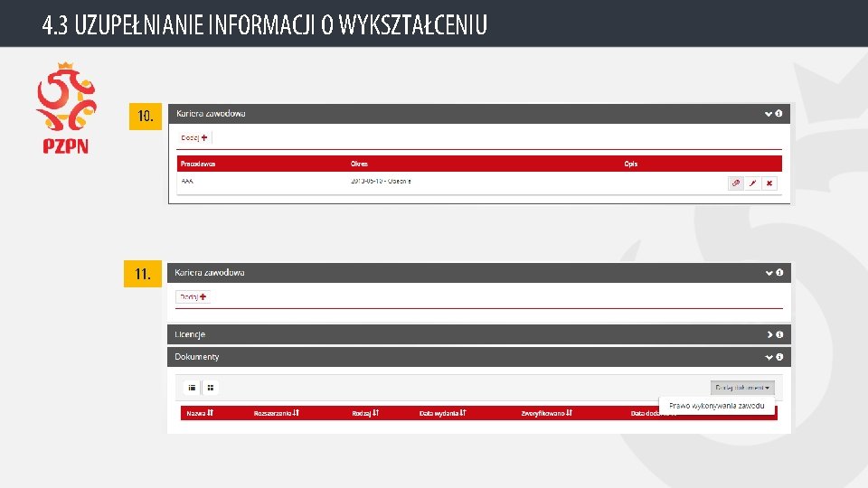The height and width of the screenshot is (488, 868).
Task: Edit the AAA career entry with pencil icon
Action: point(752,183)
